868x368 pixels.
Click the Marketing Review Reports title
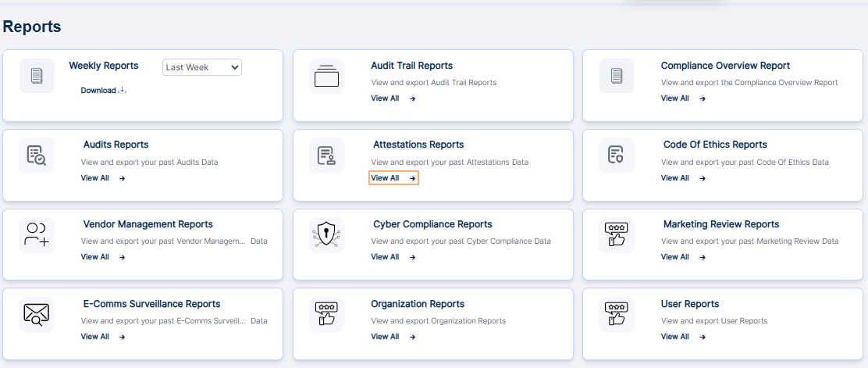click(721, 224)
